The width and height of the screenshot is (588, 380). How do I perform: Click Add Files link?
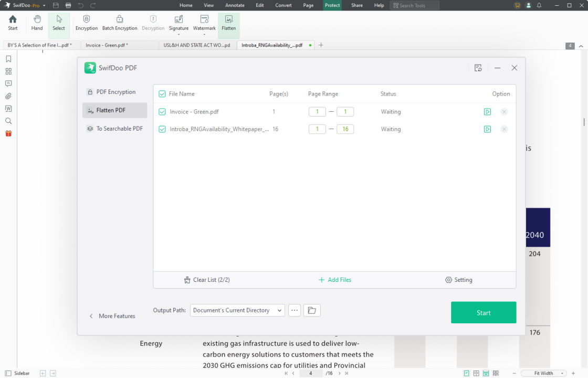coord(335,280)
